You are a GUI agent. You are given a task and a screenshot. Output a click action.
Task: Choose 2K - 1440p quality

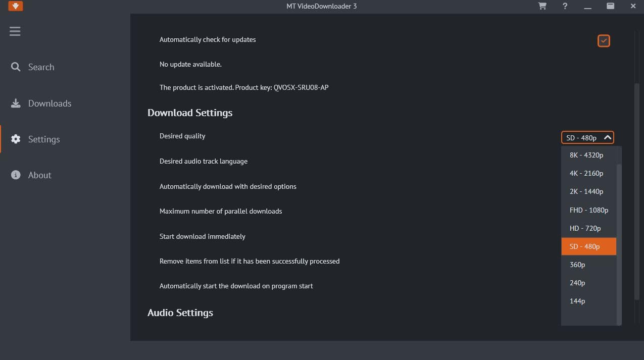[x=588, y=191]
